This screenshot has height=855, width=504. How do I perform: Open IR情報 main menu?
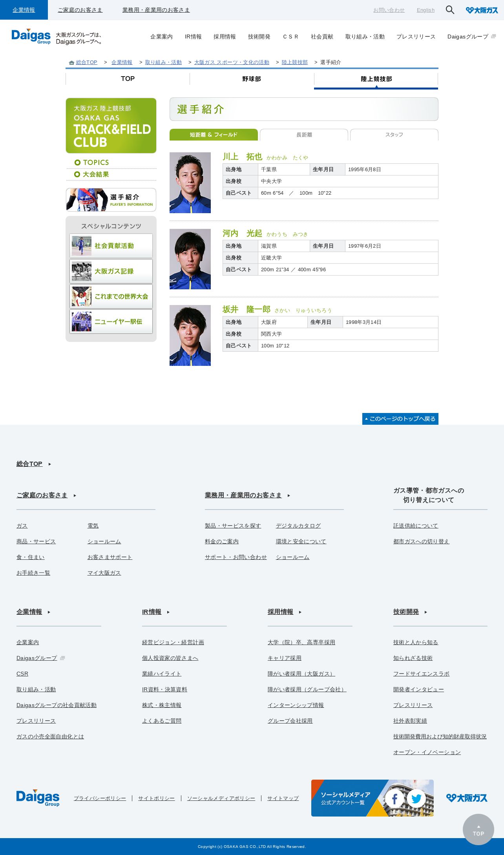pyautogui.click(x=193, y=37)
